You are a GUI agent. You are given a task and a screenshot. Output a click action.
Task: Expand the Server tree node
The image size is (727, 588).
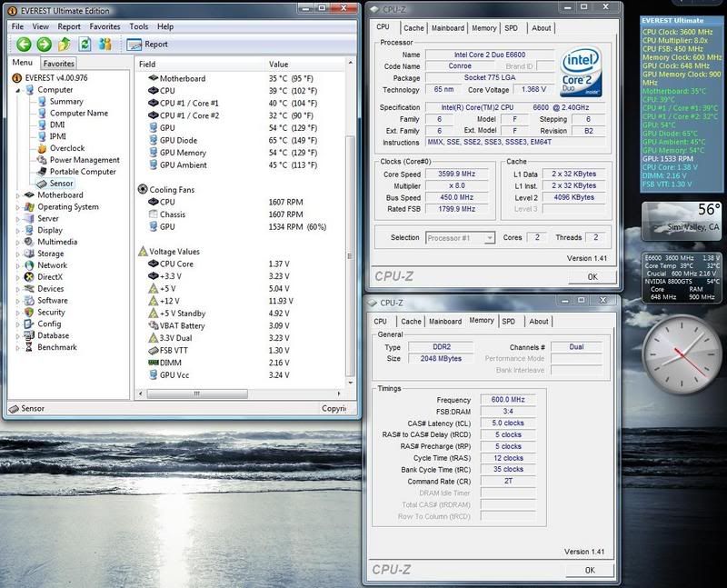[18, 219]
